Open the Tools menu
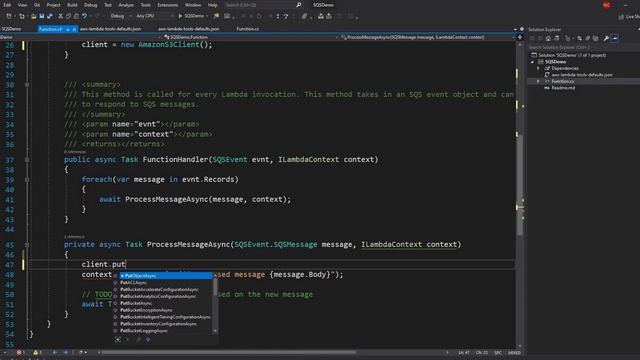The height and width of the screenshot is (360, 640). [146, 5]
